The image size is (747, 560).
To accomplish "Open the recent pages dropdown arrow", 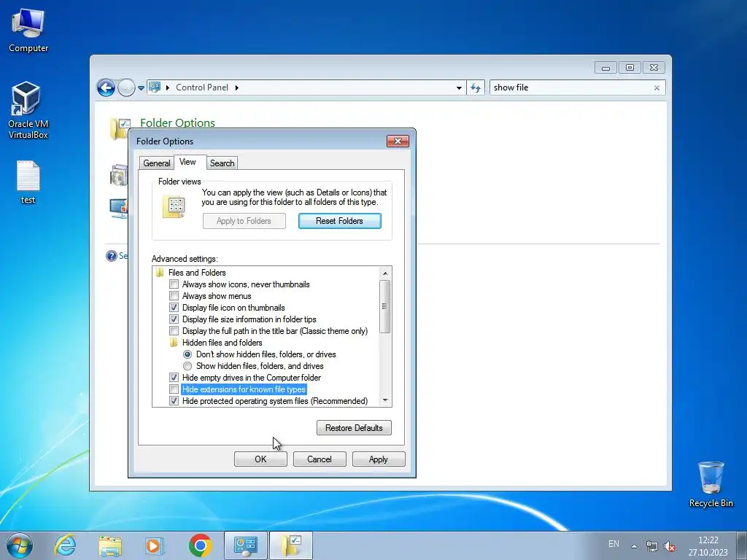I will [x=141, y=88].
